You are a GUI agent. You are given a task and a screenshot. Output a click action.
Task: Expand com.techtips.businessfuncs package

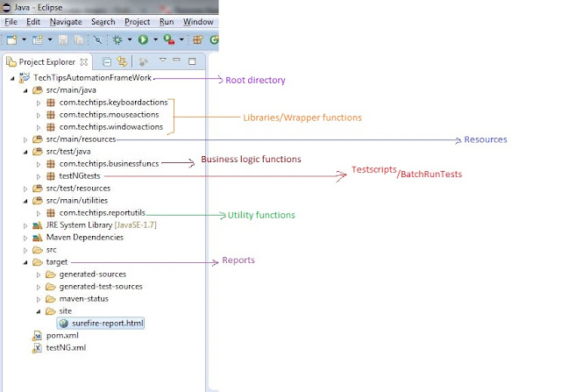[x=39, y=164]
